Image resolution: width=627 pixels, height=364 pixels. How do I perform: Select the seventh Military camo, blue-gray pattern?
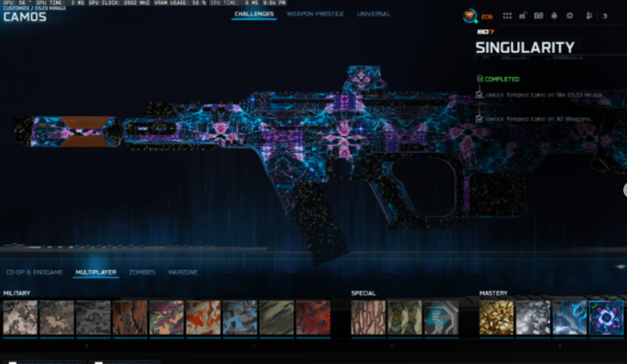coord(240,318)
